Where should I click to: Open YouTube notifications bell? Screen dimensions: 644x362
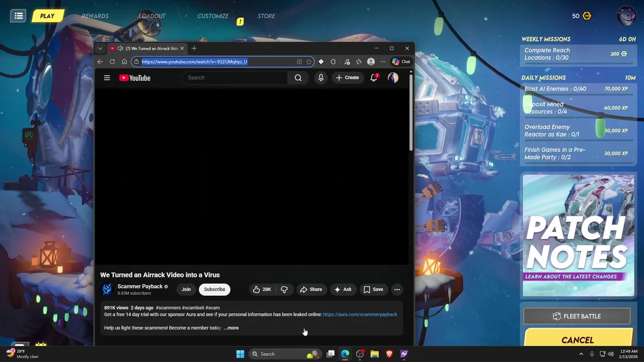(x=374, y=77)
